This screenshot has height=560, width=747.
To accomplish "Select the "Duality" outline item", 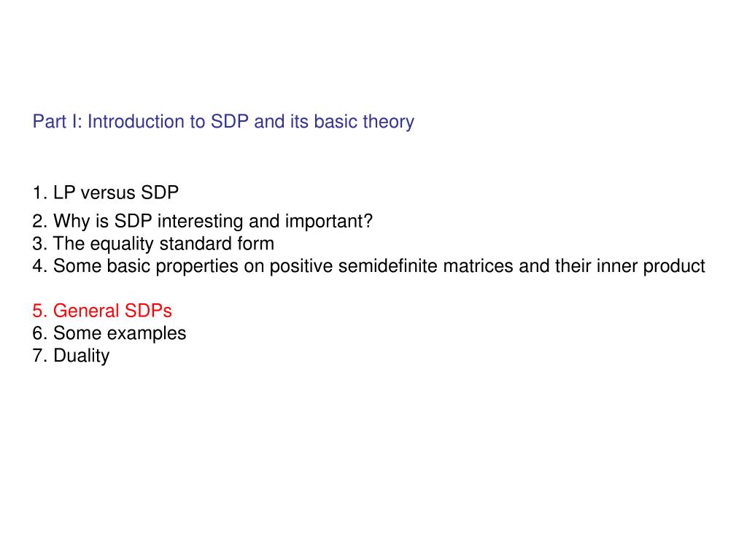I will pos(71,356).
